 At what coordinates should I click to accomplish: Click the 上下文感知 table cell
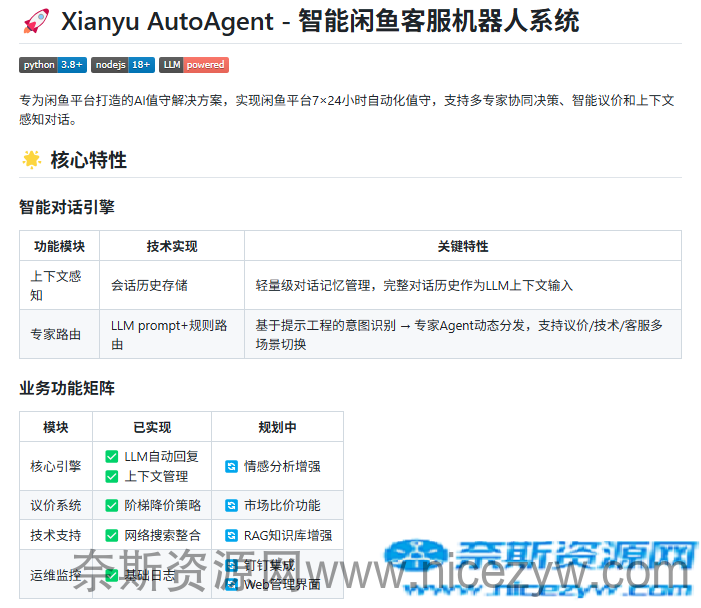click(x=59, y=285)
